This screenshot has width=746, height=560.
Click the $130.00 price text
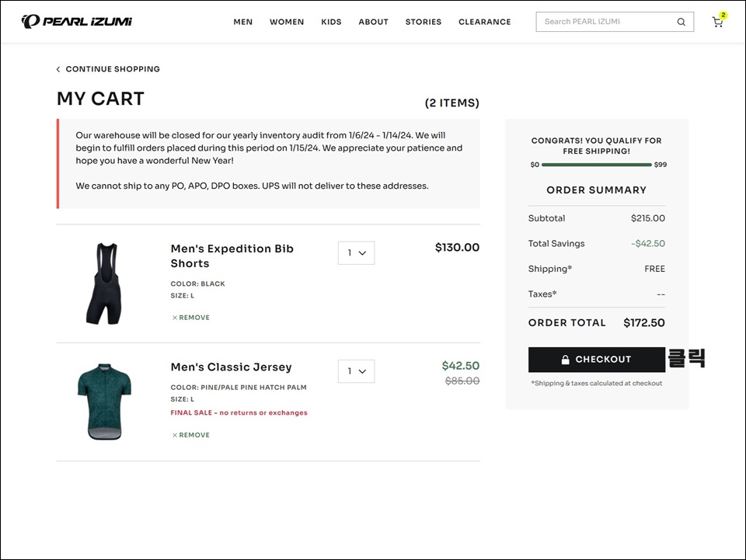point(457,247)
